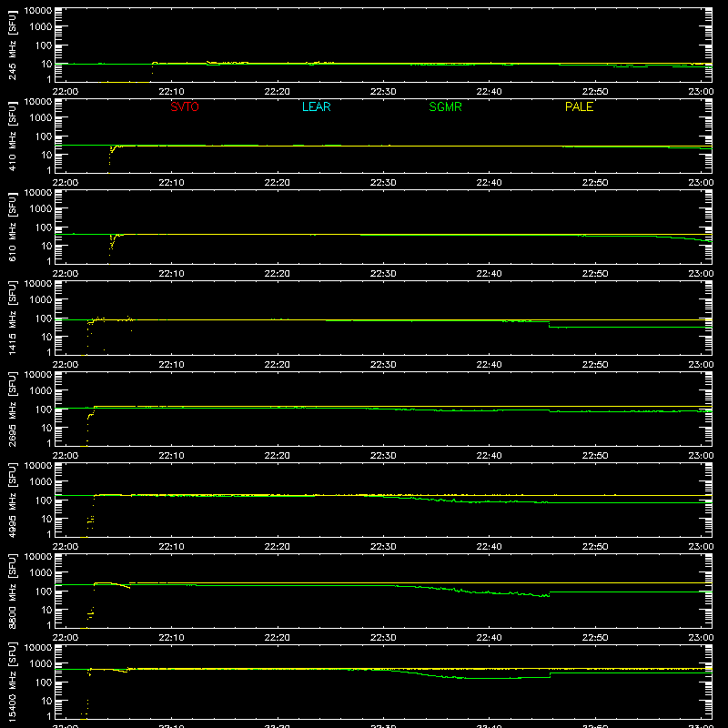
Task: Select the 8800 MHz [SFU] axis label
Action: pyautogui.click(x=12, y=591)
